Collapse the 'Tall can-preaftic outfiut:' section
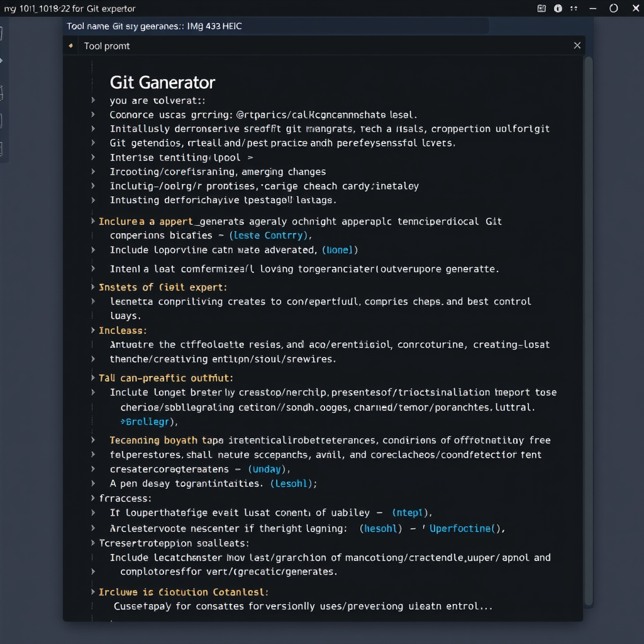The height and width of the screenshot is (644, 644). [93, 377]
